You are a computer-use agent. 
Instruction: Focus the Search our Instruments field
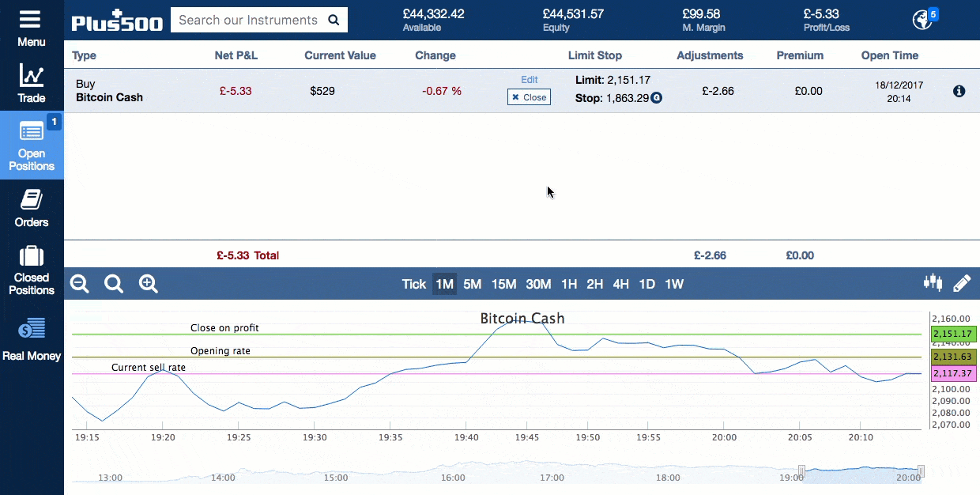click(251, 20)
